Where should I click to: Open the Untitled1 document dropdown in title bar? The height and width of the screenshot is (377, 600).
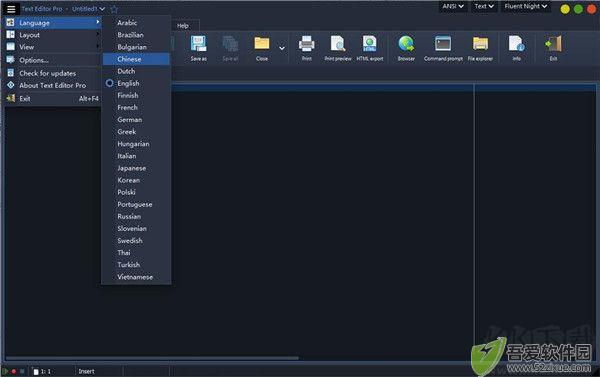(88, 9)
